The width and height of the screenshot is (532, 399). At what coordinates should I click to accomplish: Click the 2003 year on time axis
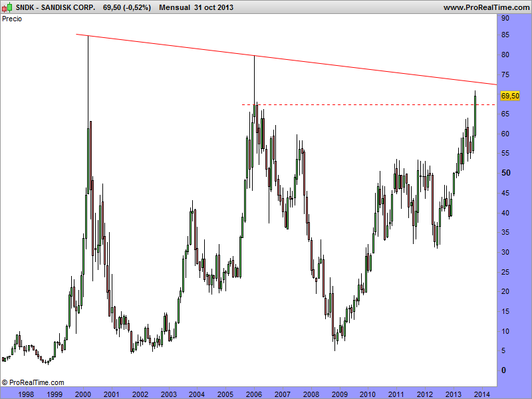169,394
